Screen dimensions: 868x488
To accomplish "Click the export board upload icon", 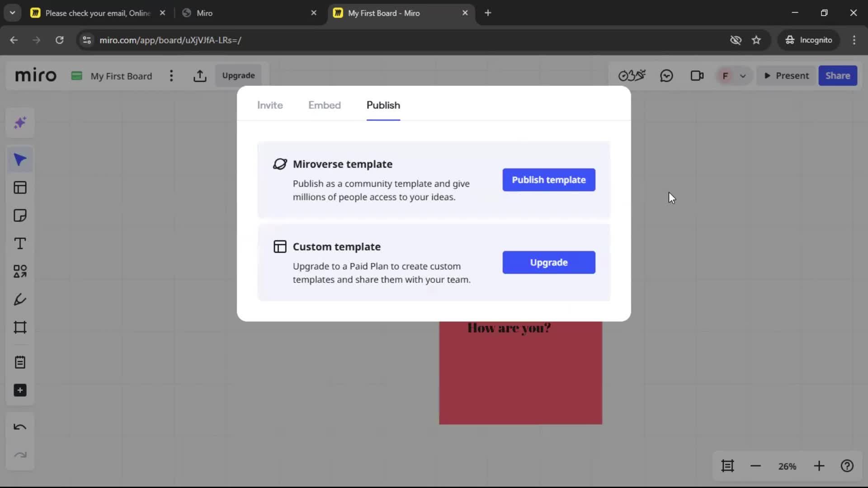I will (200, 76).
